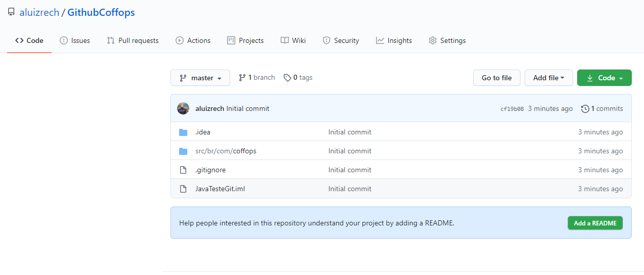Expand the master branch dropdown
The width and height of the screenshot is (644, 275).
(x=200, y=78)
